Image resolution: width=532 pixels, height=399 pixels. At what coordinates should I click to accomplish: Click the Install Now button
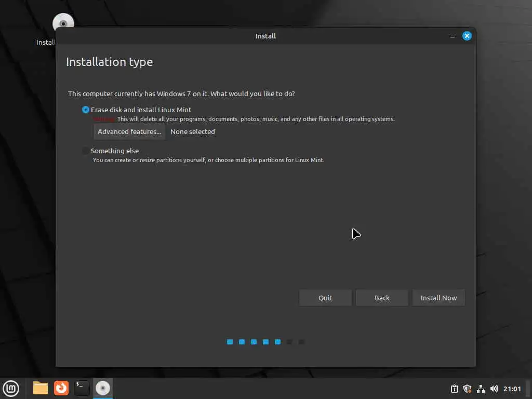[438, 298]
